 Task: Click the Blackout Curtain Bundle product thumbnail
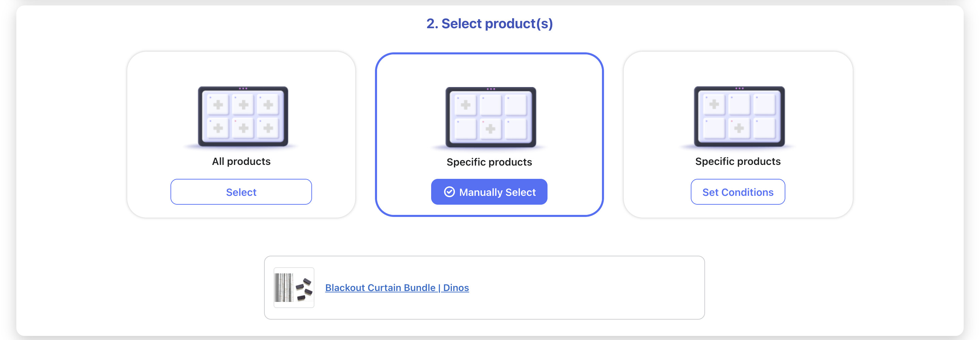point(294,288)
